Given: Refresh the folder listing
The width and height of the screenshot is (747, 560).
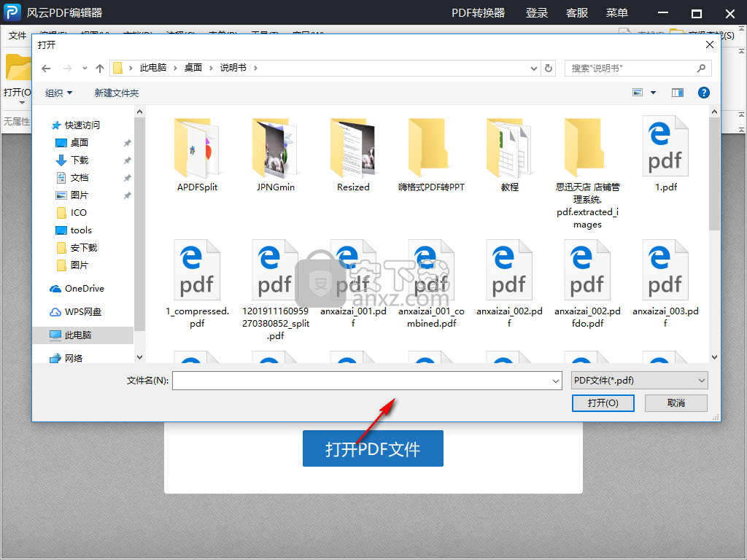Looking at the screenshot, I should click(x=549, y=68).
